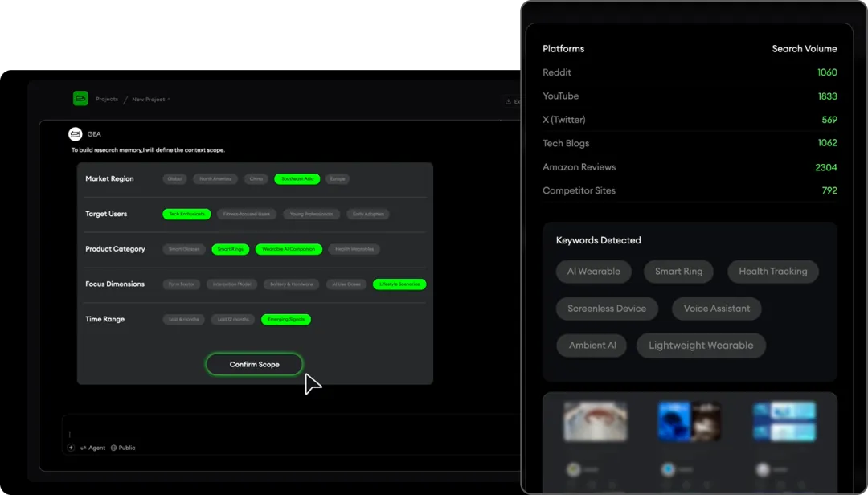Screen dimensions: 868x495
Task: Select the Europe region chip
Action: 338,179
